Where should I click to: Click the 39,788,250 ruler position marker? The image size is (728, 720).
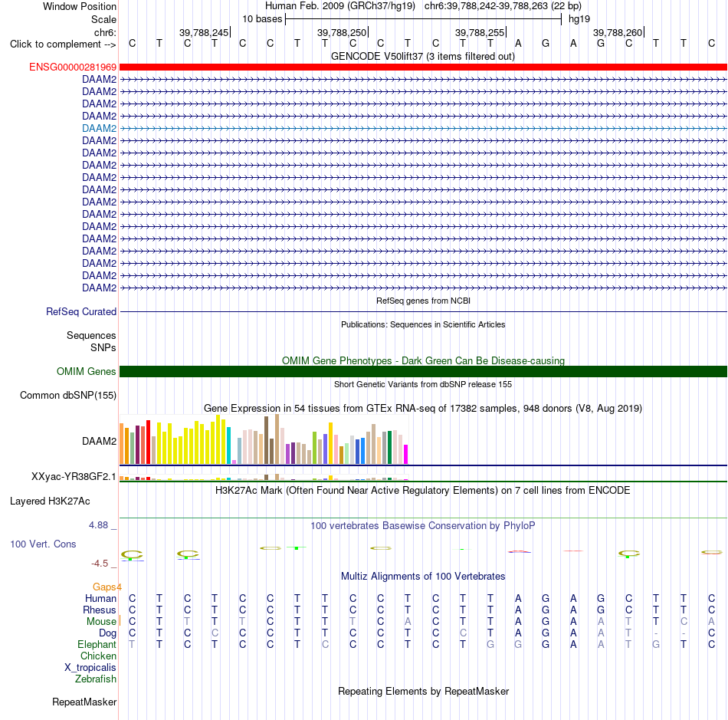pyautogui.click(x=343, y=32)
